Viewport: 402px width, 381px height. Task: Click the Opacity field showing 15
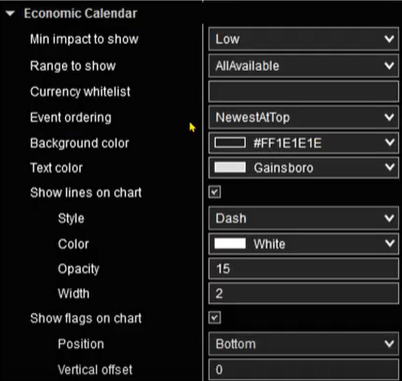coord(303,268)
